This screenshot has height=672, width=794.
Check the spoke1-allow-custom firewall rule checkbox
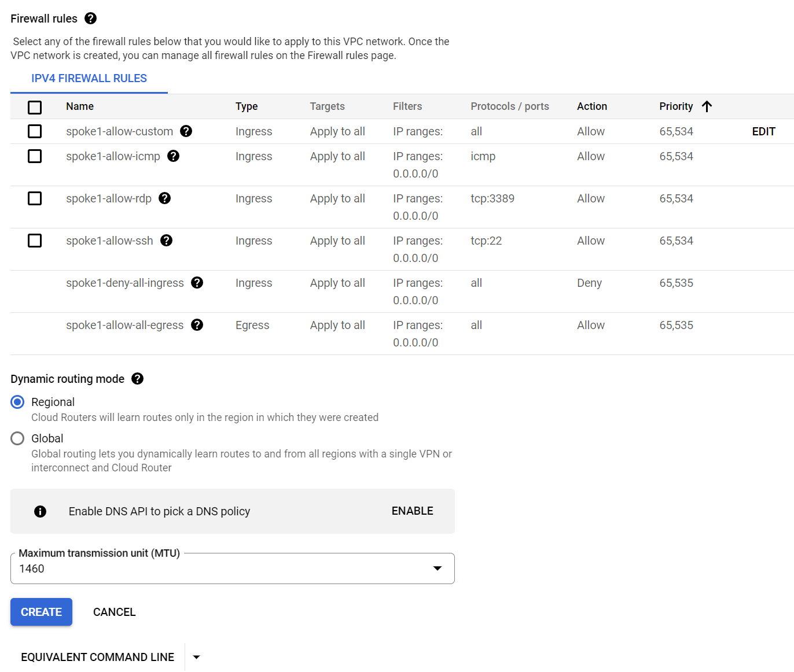[35, 131]
